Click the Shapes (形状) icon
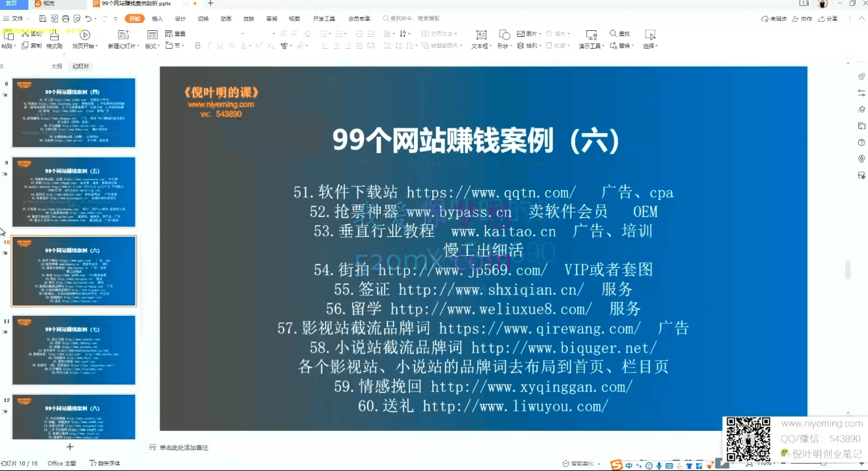The height and width of the screenshot is (471, 868). [x=504, y=35]
